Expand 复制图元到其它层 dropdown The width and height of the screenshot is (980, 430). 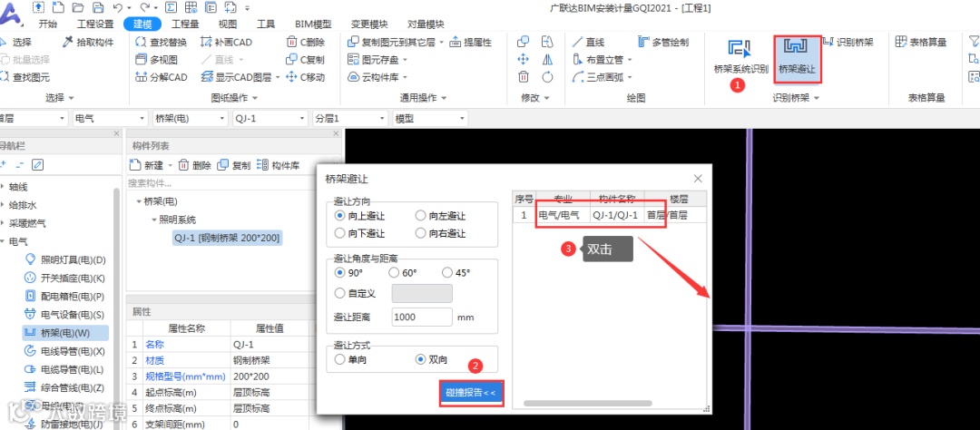[x=442, y=44]
